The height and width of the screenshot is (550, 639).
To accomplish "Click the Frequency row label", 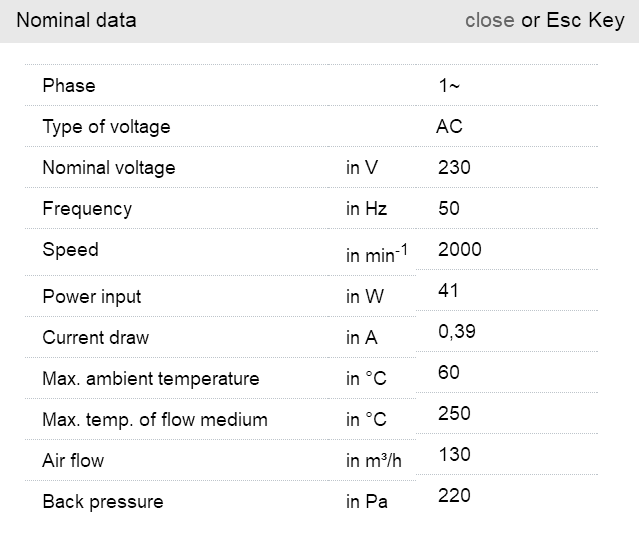I will pyautogui.click(x=87, y=209).
